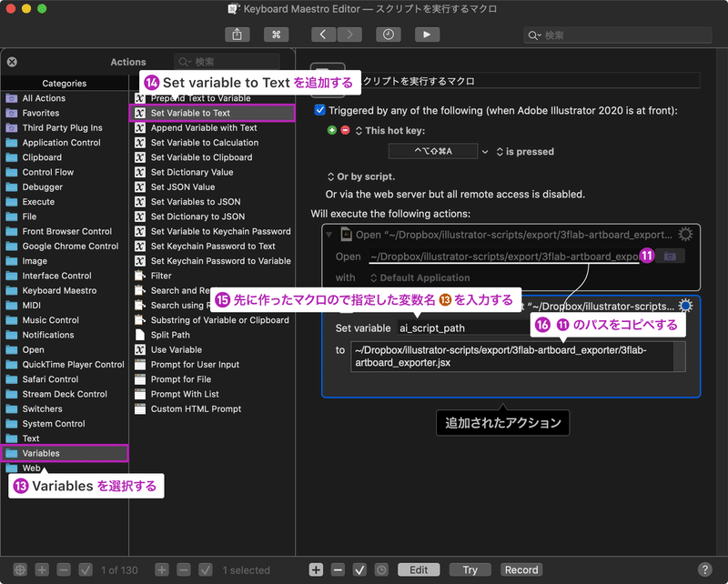Select the Set Variable to Text action
This screenshot has height=584, width=728.
(212, 113)
